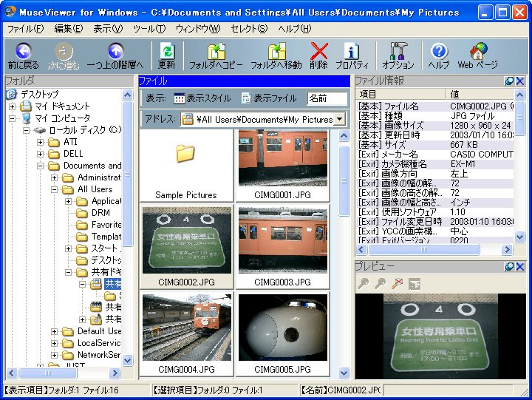Toggle the pin on ファイル情報 panel
The width and height of the screenshot is (532, 400).
[x=509, y=81]
